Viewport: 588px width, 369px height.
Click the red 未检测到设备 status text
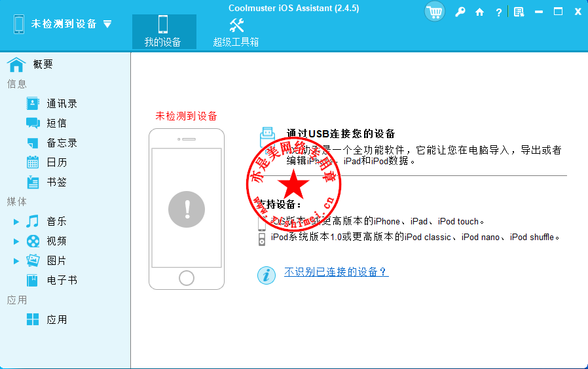point(187,116)
